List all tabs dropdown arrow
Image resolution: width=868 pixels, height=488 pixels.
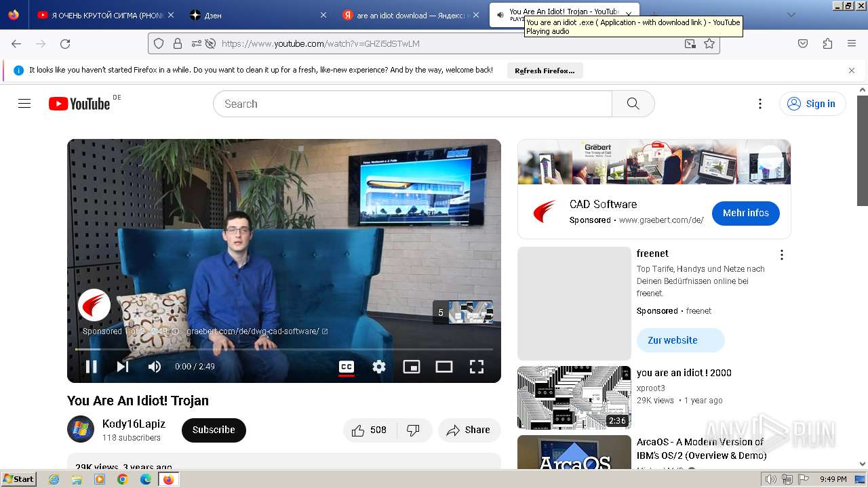pos(791,15)
